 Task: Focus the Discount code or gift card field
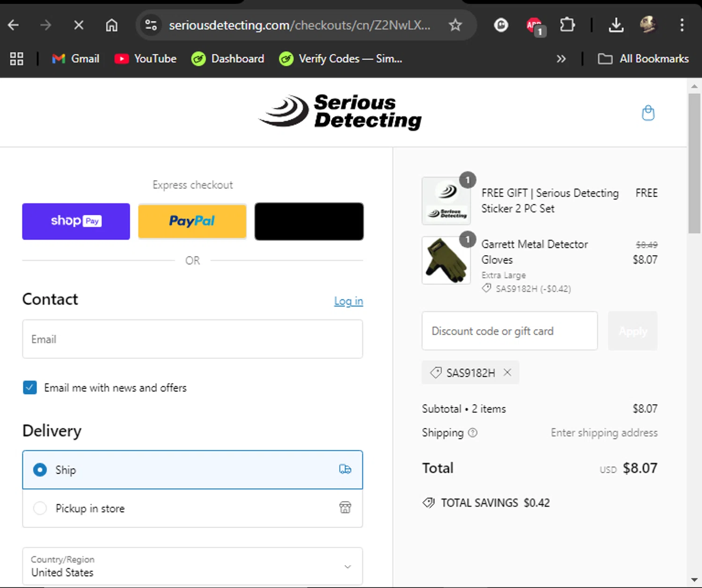tap(510, 331)
